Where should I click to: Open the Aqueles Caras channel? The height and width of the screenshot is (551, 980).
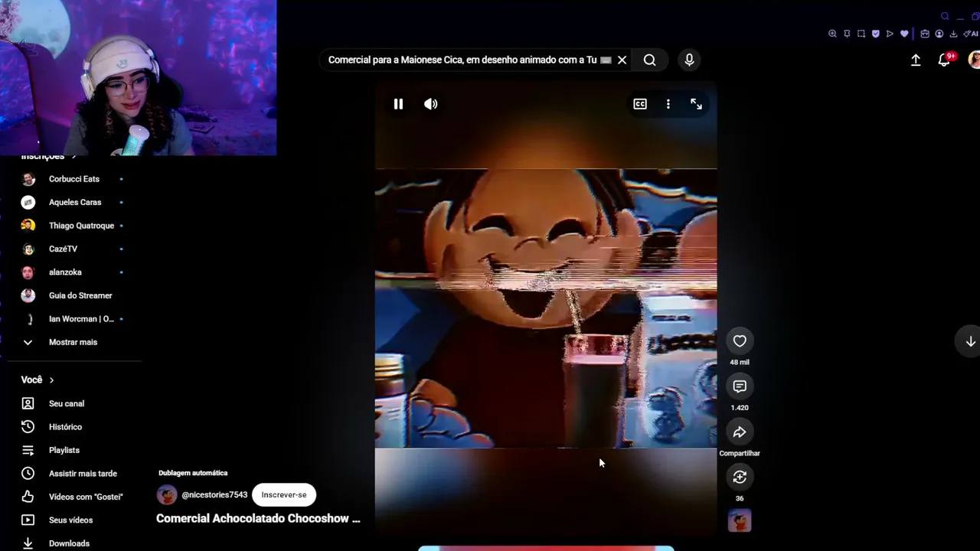(73, 202)
